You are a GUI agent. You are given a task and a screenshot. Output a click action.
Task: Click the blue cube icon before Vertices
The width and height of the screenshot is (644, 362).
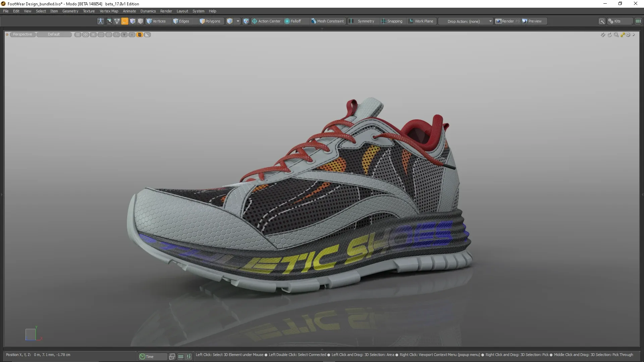click(x=132, y=21)
